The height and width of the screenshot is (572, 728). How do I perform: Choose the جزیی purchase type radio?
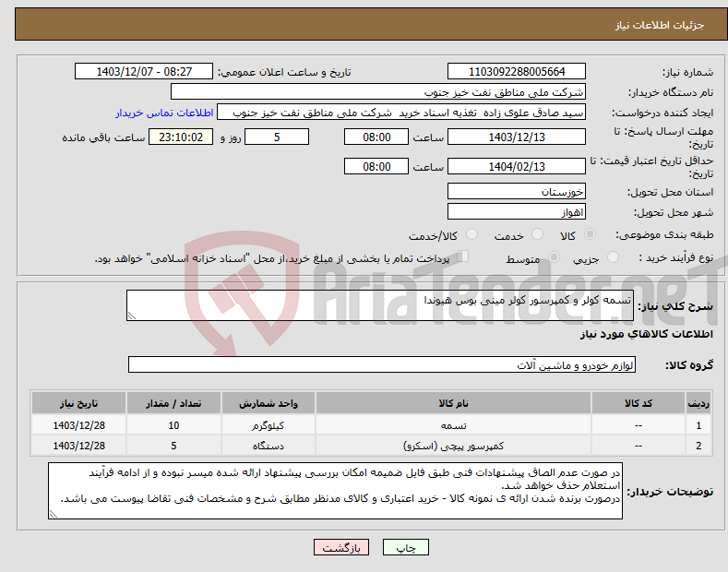[613, 257]
